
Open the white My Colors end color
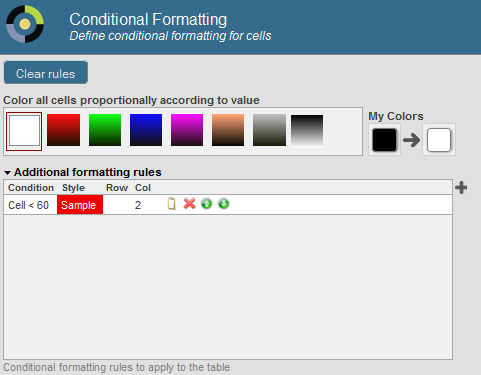[439, 140]
